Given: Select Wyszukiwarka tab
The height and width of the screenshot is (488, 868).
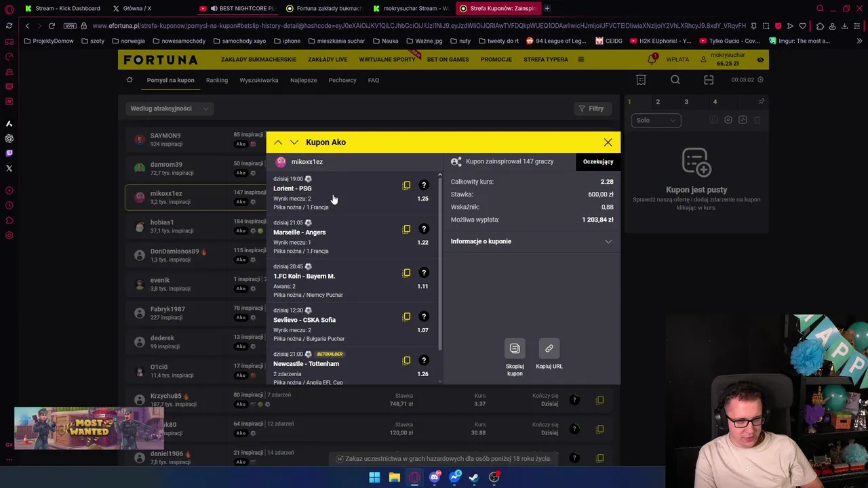Looking at the screenshot, I should pyautogui.click(x=259, y=80).
